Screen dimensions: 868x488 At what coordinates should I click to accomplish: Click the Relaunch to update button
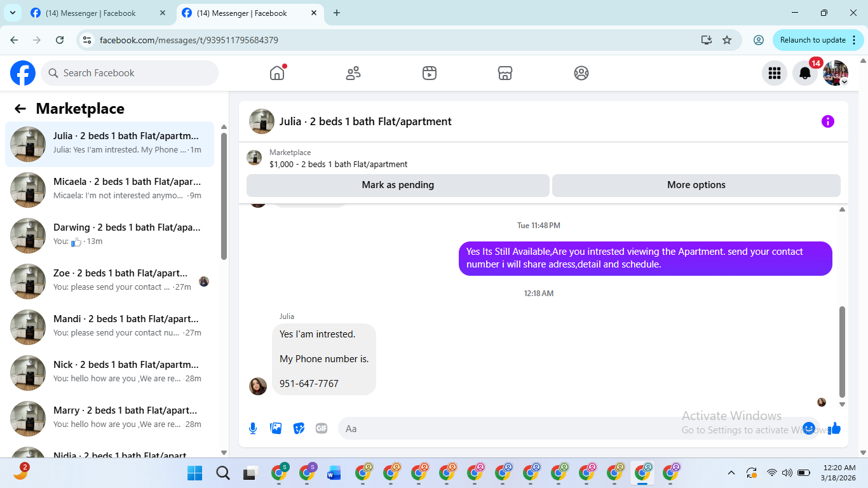coord(818,40)
